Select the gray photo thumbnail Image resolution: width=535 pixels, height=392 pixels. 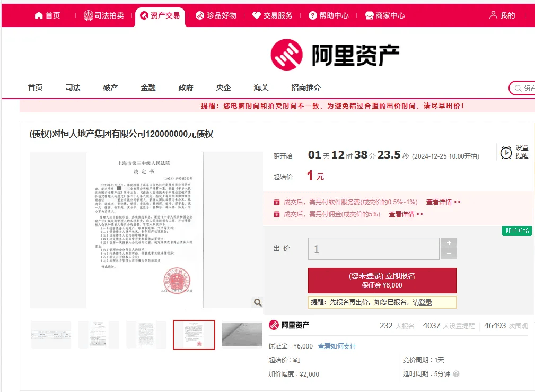(x=242, y=335)
